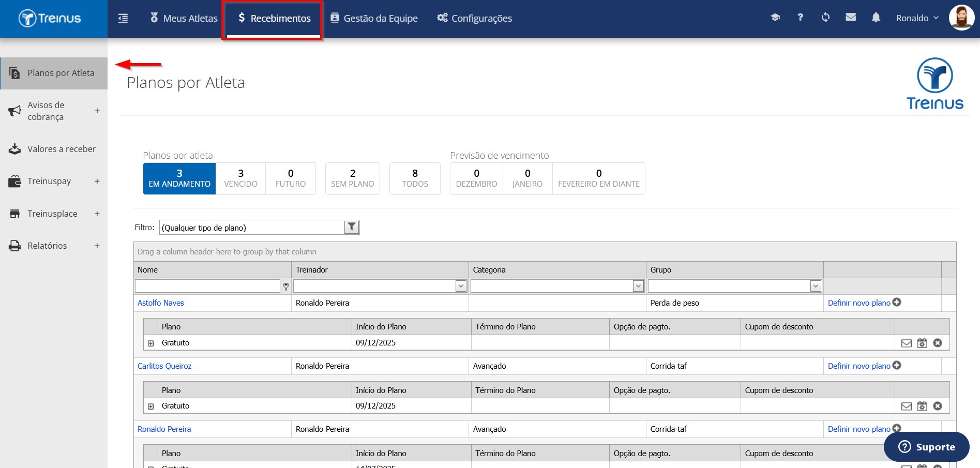
Task: Open the notifications bell icon
Action: pyautogui.click(x=876, y=18)
